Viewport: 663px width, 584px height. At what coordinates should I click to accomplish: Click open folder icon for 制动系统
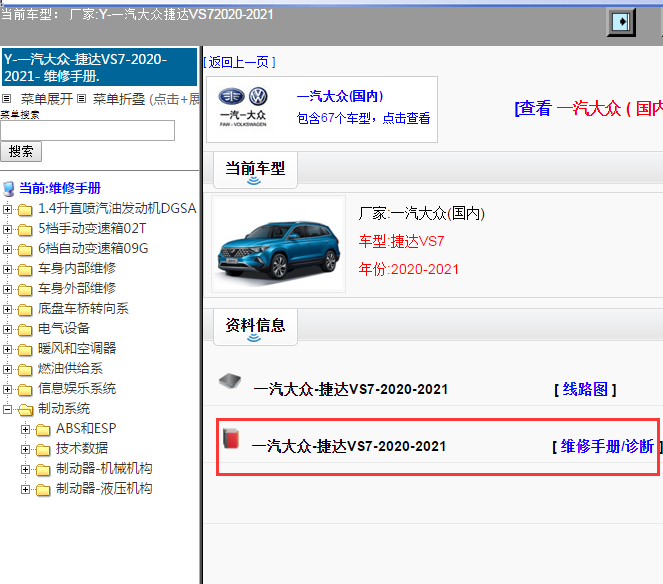click(25, 410)
